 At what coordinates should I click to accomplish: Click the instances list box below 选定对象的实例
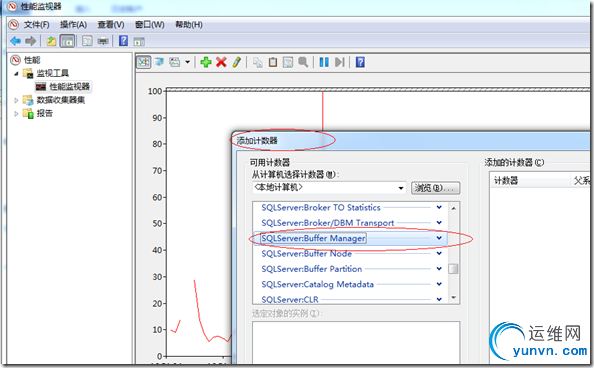click(356, 343)
